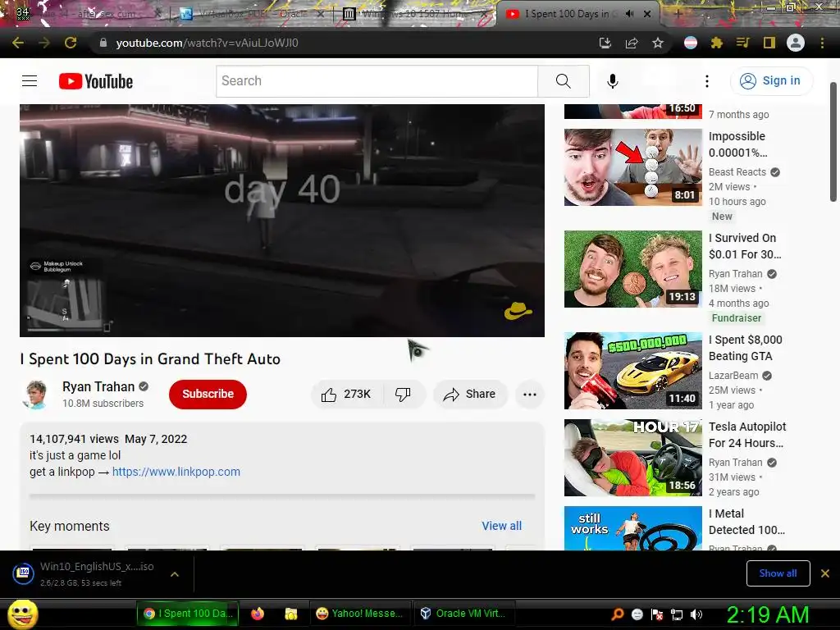Viewport: 840px width, 630px height.
Task: Open media controls playlist icon
Action: tap(742, 43)
